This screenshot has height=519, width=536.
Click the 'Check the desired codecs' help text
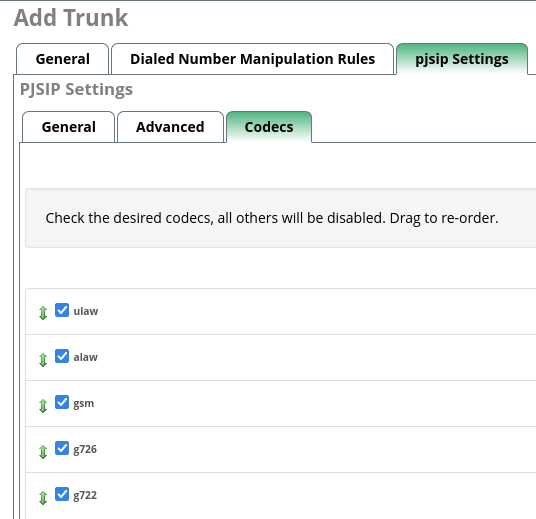click(x=272, y=218)
